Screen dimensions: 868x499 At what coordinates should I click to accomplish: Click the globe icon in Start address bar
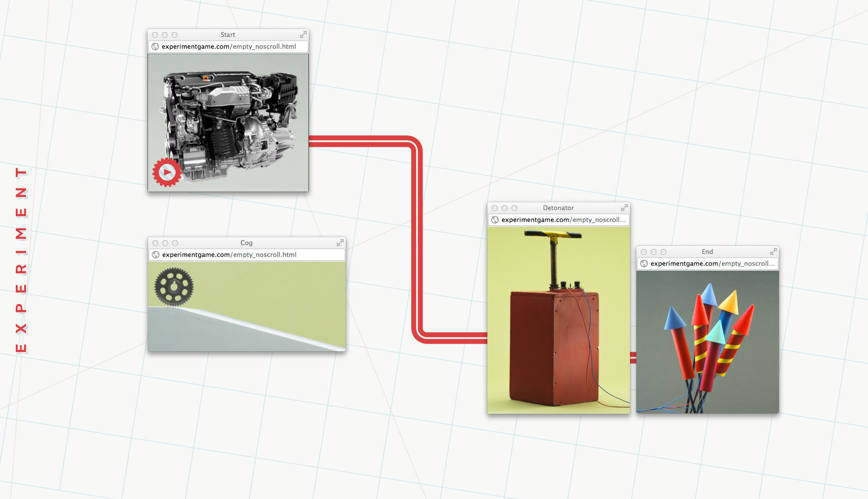tap(155, 47)
